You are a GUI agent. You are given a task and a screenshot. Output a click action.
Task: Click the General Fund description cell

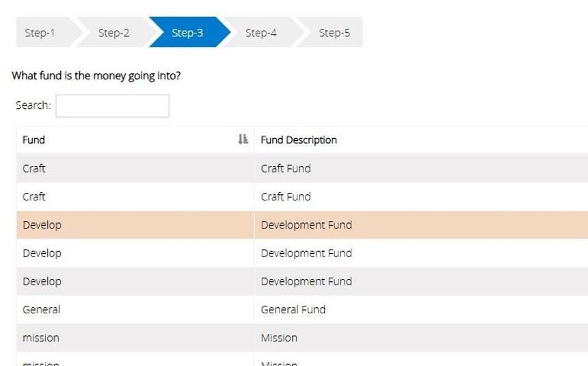[293, 309]
